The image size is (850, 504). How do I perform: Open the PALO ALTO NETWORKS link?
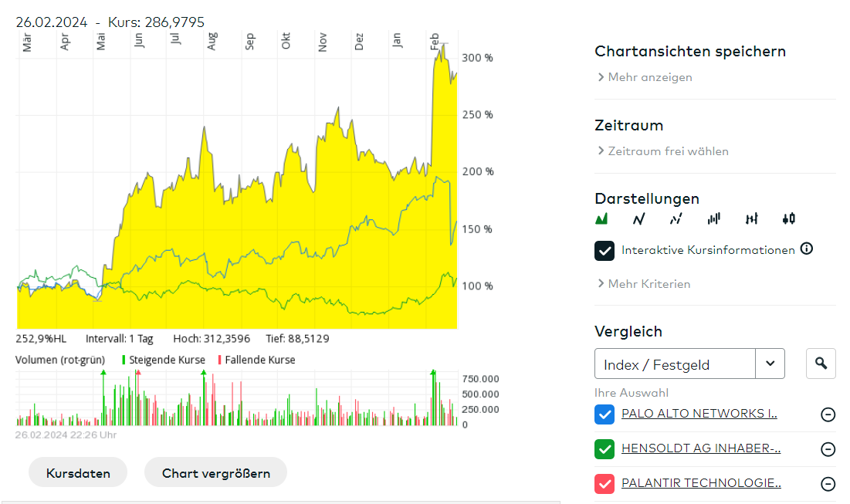[697, 413]
